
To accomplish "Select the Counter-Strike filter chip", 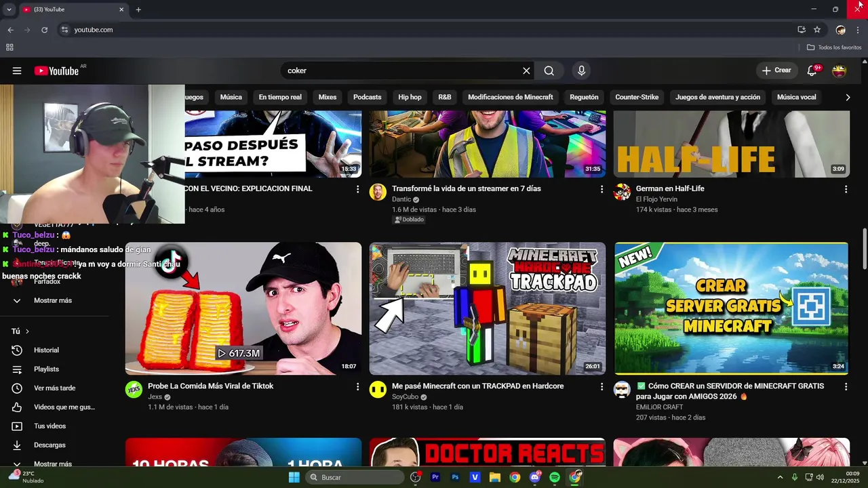I will pos(637,97).
